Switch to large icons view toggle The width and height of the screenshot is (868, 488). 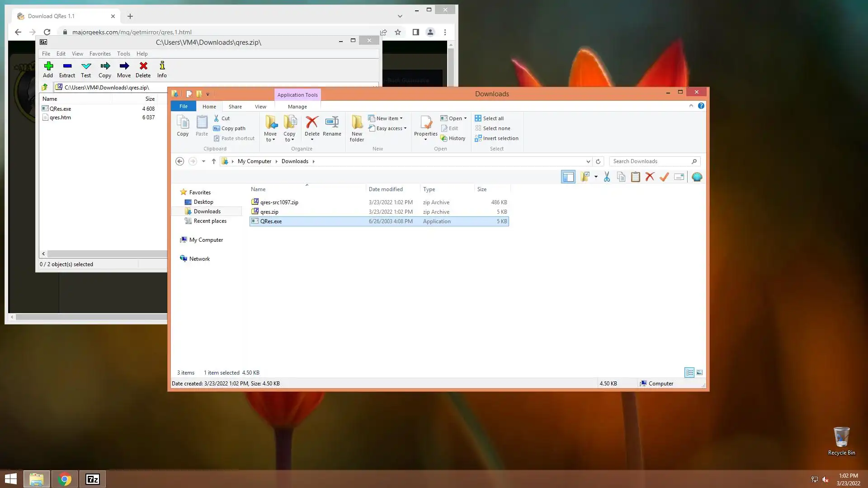click(699, 373)
